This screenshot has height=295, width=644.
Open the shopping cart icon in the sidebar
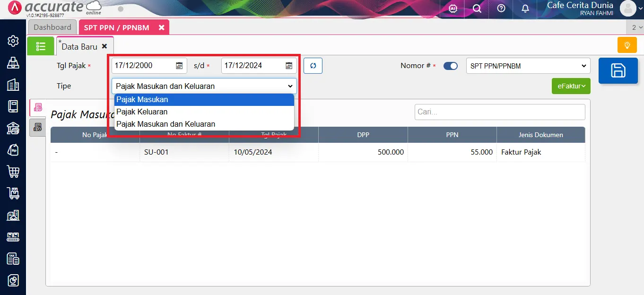(13, 172)
